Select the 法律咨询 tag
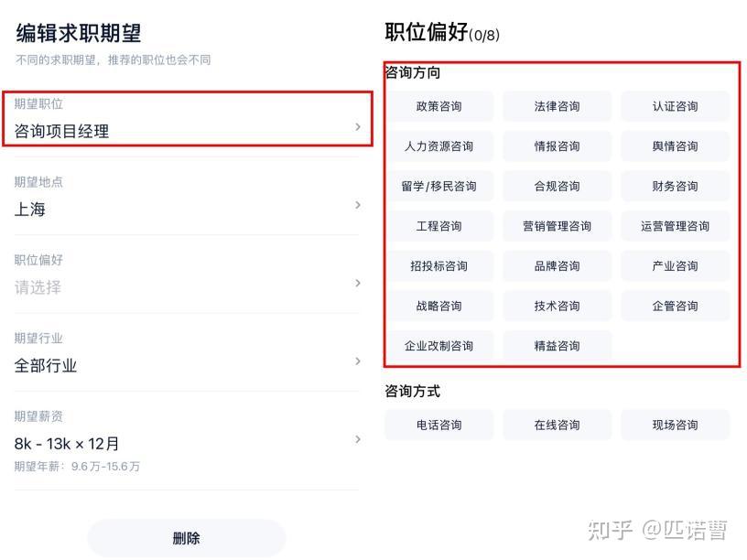The height and width of the screenshot is (560, 747). pyautogui.click(x=557, y=106)
